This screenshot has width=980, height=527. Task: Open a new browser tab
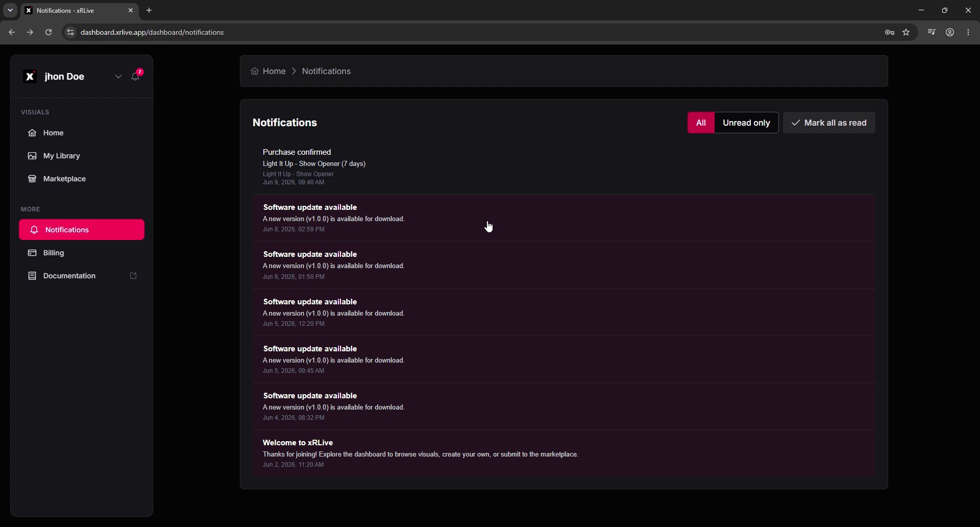coord(149,10)
